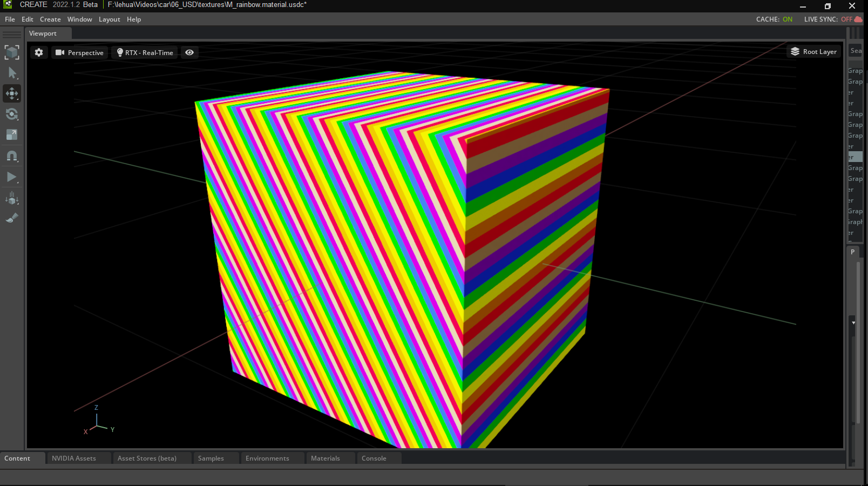
Task: Open the Perspective camera dropdown
Action: [79, 52]
